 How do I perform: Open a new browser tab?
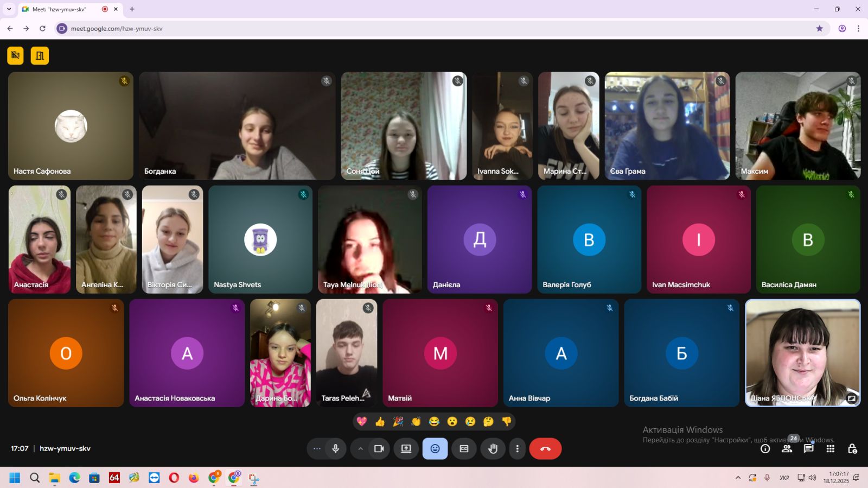(132, 9)
